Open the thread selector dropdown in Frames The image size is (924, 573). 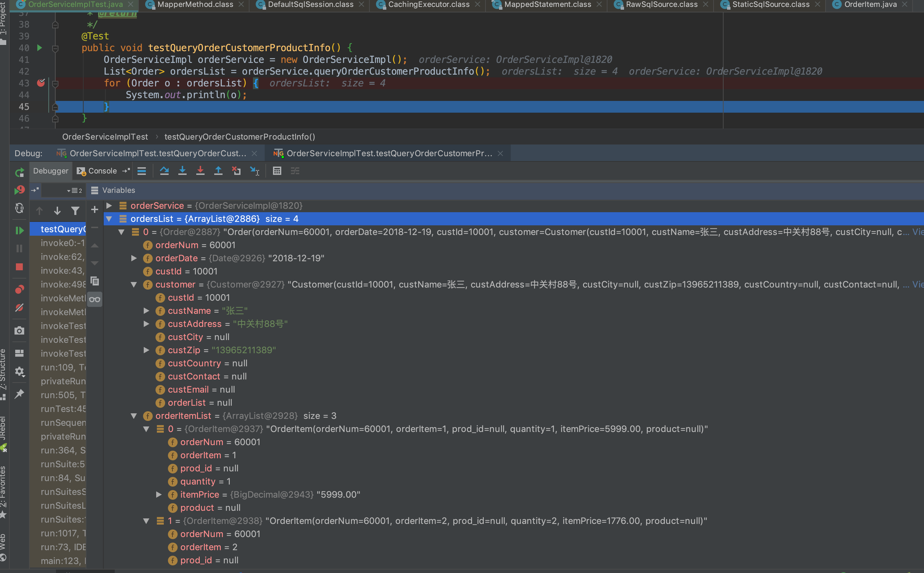coord(68,191)
